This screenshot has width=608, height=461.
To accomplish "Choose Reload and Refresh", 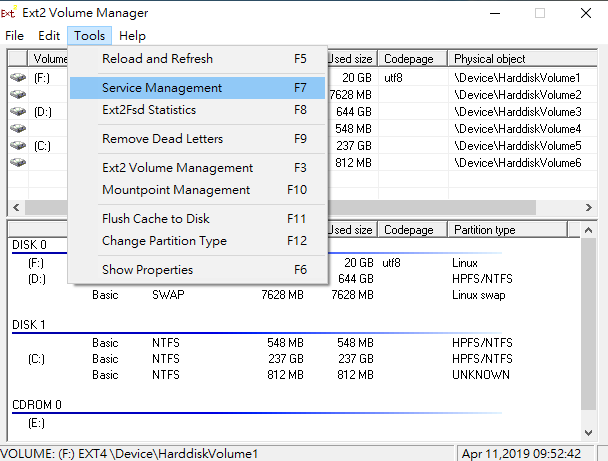I will [157, 59].
